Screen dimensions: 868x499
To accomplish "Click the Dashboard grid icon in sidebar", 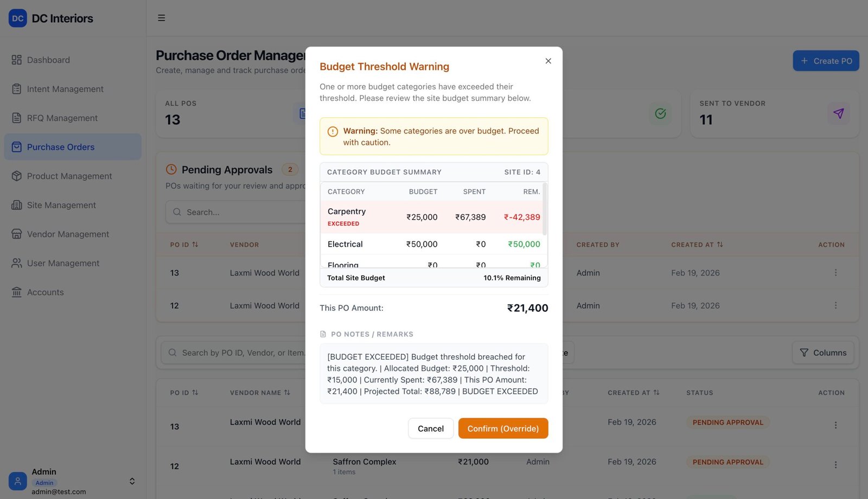I will pyautogui.click(x=17, y=60).
